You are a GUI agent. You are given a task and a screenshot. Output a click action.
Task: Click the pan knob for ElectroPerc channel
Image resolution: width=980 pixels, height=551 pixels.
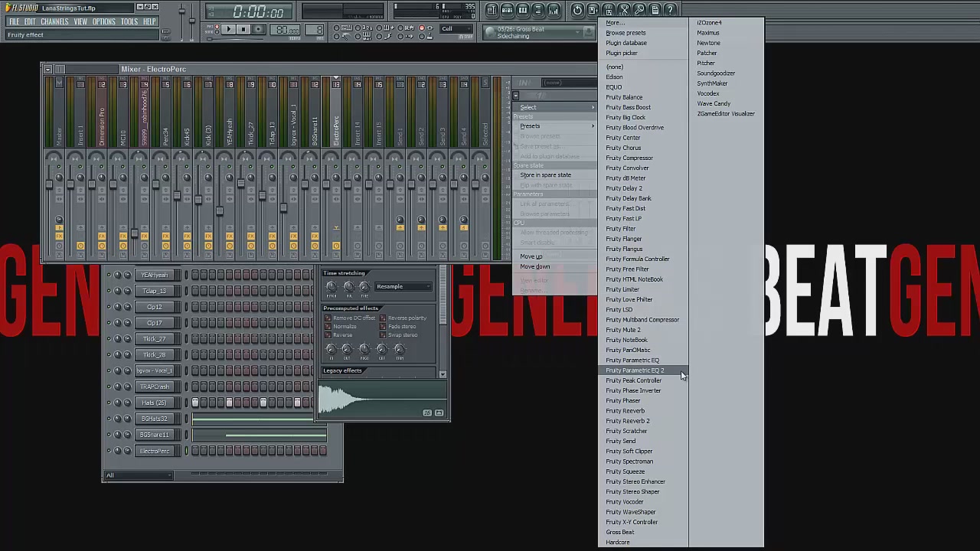point(118,451)
